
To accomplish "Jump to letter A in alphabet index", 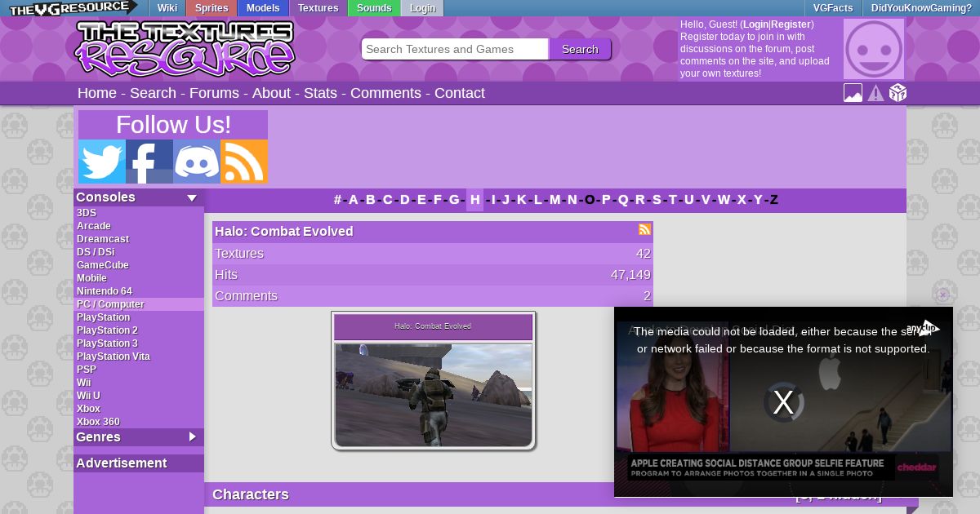I will [x=354, y=200].
